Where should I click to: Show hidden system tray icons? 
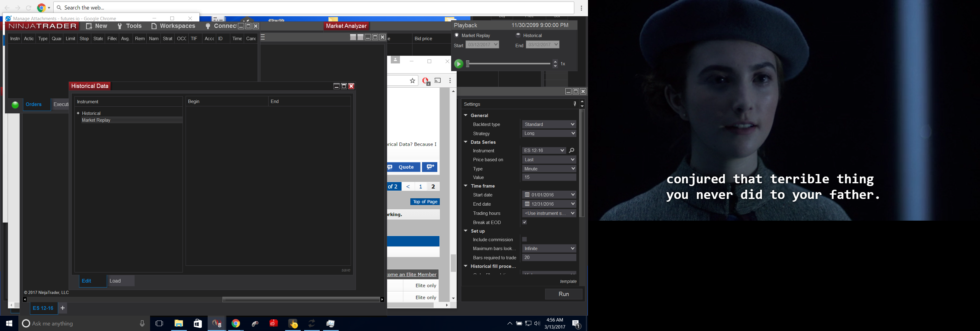pos(510,323)
